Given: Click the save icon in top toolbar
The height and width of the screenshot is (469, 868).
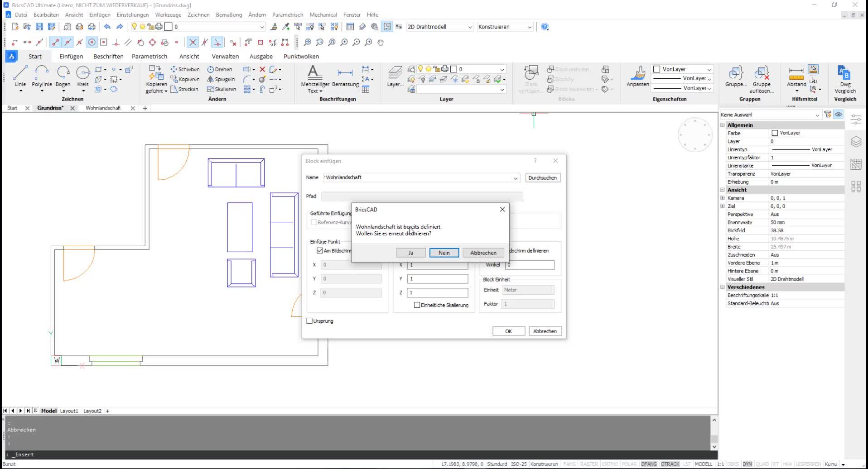Looking at the screenshot, I should [x=39, y=27].
